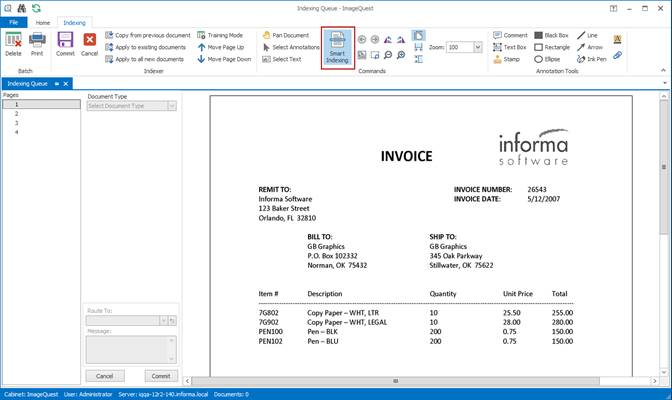The height and width of the screenshot is (400, 672).
Task: Click the image icon below the previous-page arrow
Action: [362, 55]
